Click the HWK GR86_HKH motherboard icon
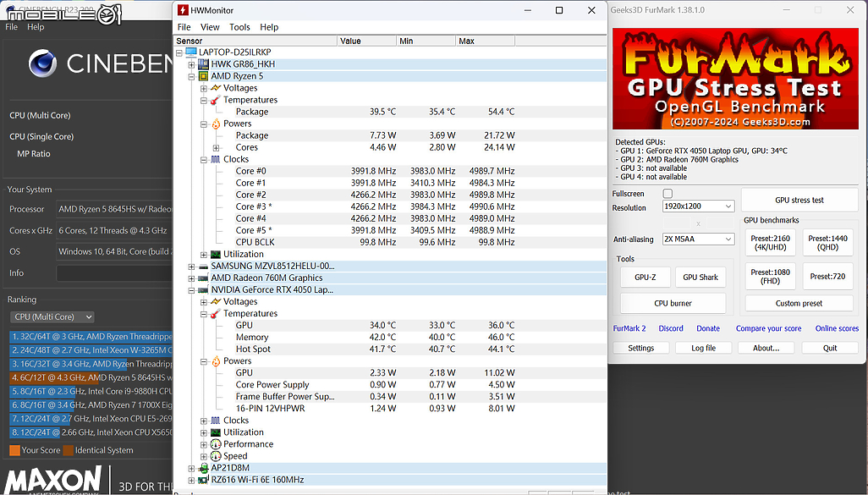868x495 pixels. tap(203, 64)
